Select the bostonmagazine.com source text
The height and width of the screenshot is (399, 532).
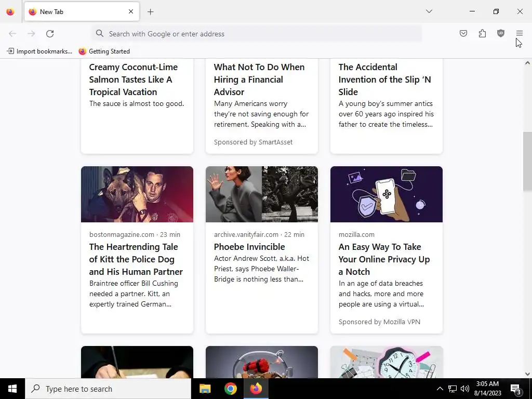[122, 234]
